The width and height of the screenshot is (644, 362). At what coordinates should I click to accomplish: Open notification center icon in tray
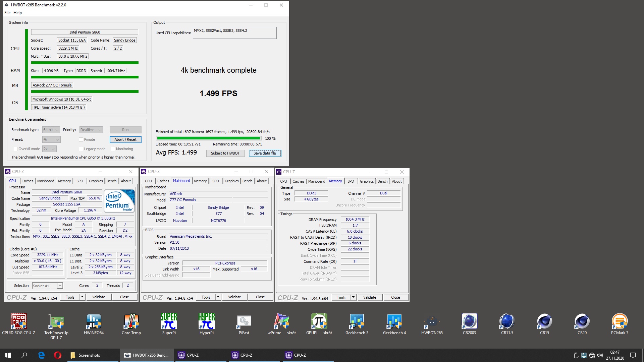point(633,355)
